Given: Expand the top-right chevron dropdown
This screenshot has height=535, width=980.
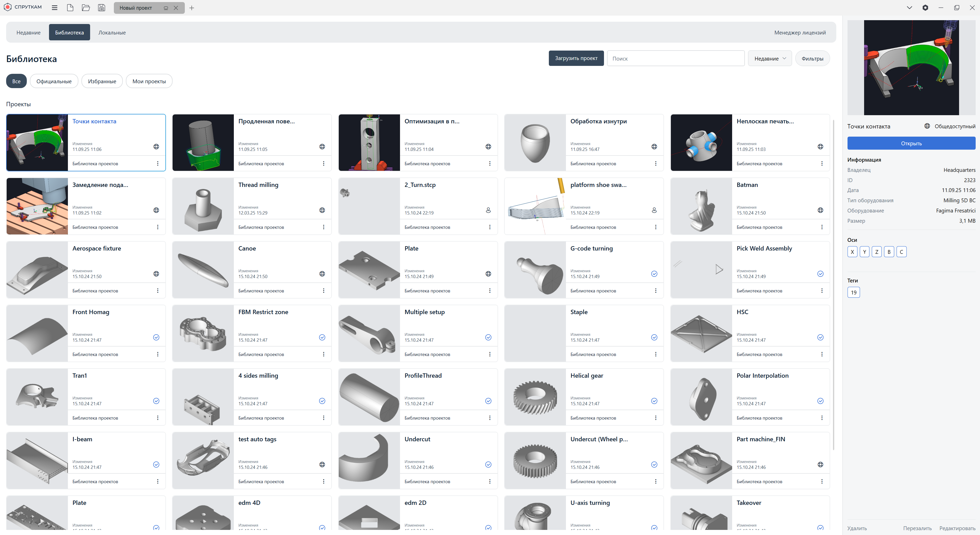Looking at the screenshot, I should (x=909, y=8).
